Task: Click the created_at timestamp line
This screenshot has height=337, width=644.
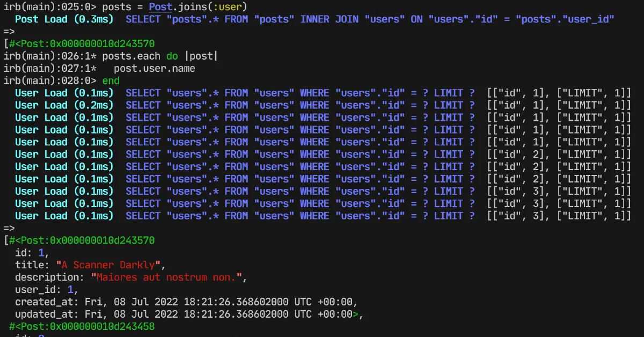Action: pyautogui.click(x=187, y=302)
